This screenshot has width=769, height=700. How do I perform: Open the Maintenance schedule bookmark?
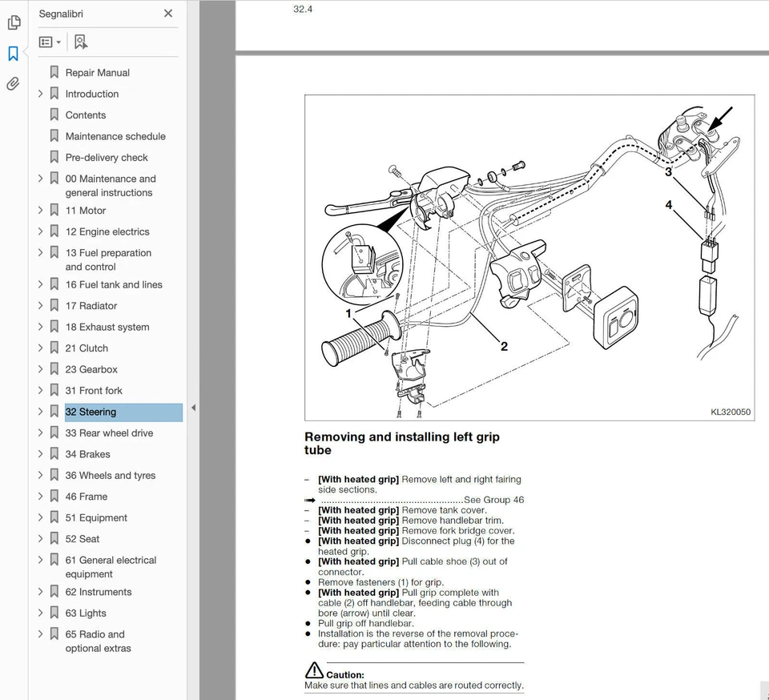[x=115, y=136]
